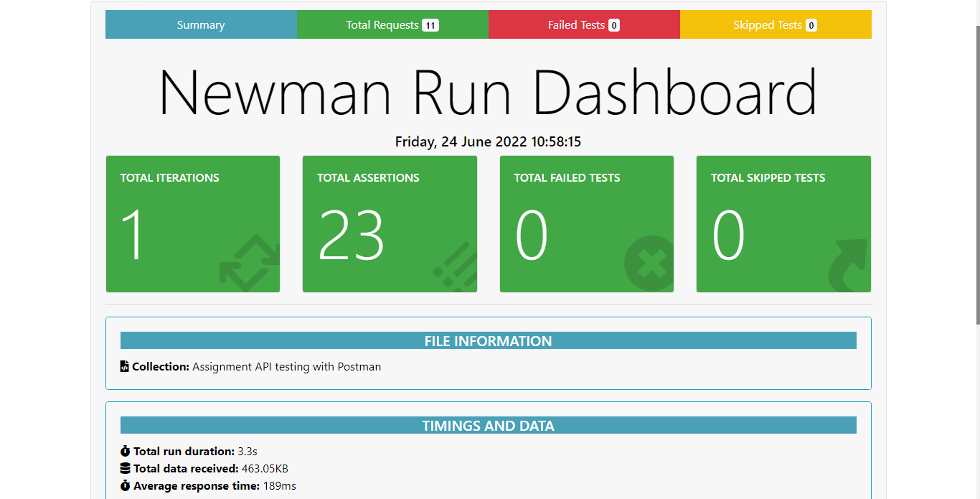Click the page vertical scrollbar thumb
980x499 pixels.
977,174
